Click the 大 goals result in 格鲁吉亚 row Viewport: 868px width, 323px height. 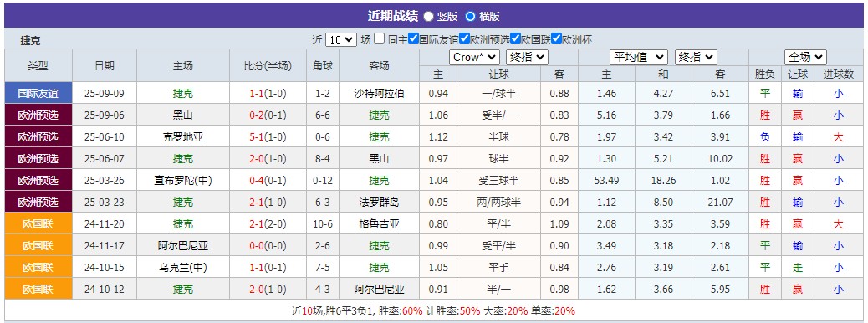[839, 223]
